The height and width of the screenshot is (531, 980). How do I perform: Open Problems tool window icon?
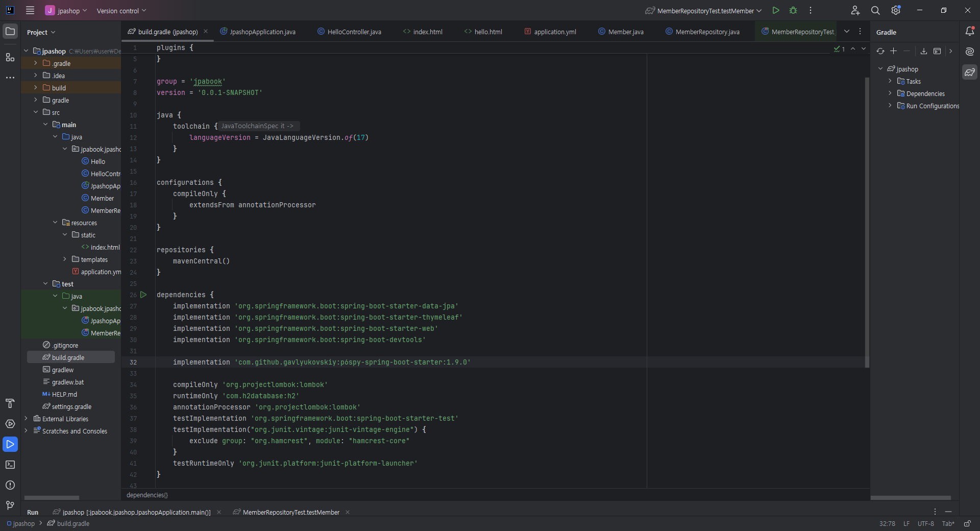10,485
